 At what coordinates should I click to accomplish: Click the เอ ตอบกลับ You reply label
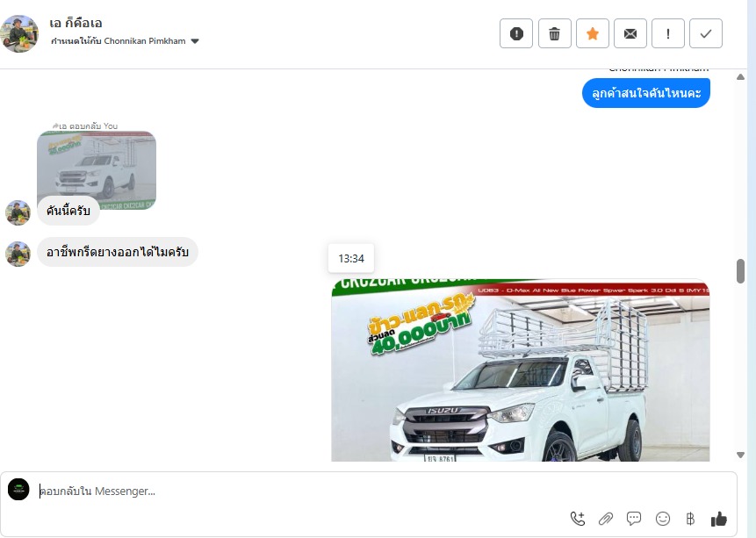point(85,126)
